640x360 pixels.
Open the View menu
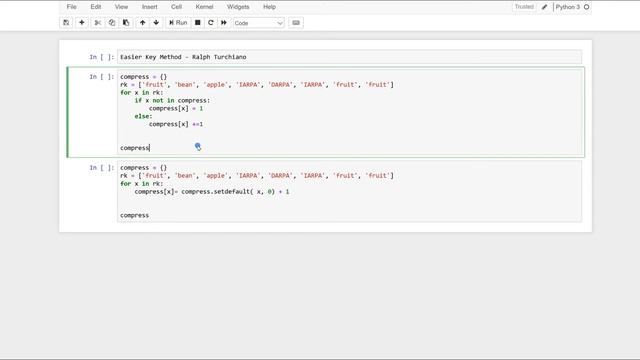(x=121, y=7)
